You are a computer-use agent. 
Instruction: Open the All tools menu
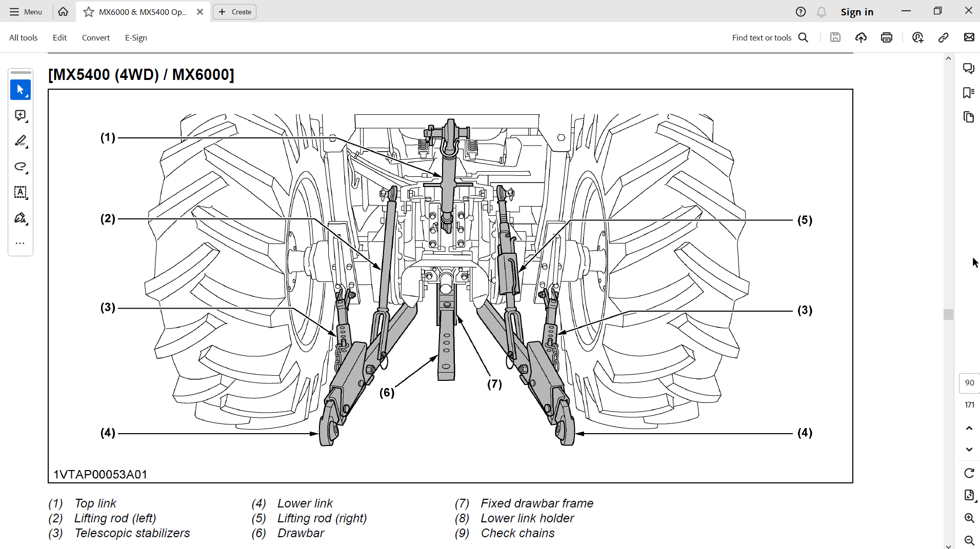point(24,37)
